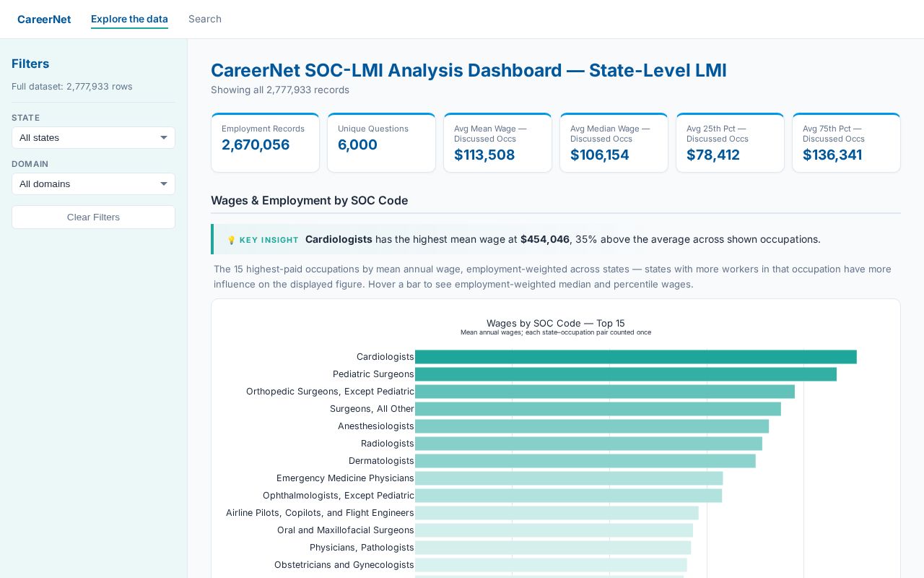Click the Filters sidebar heading

[x=30, y=64]
